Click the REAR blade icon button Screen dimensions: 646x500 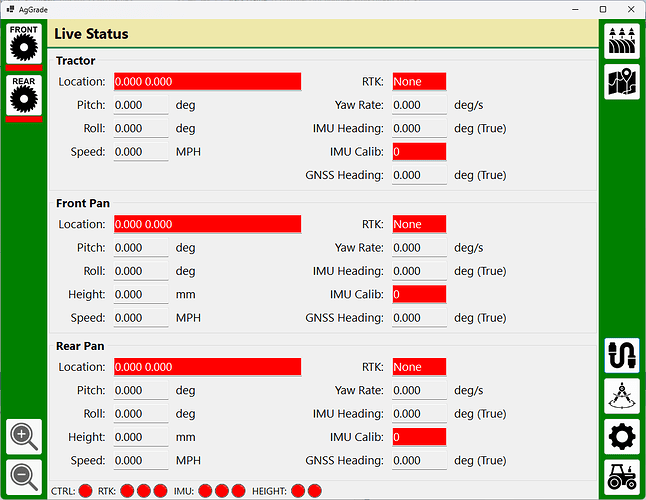(x=24, y=96)
